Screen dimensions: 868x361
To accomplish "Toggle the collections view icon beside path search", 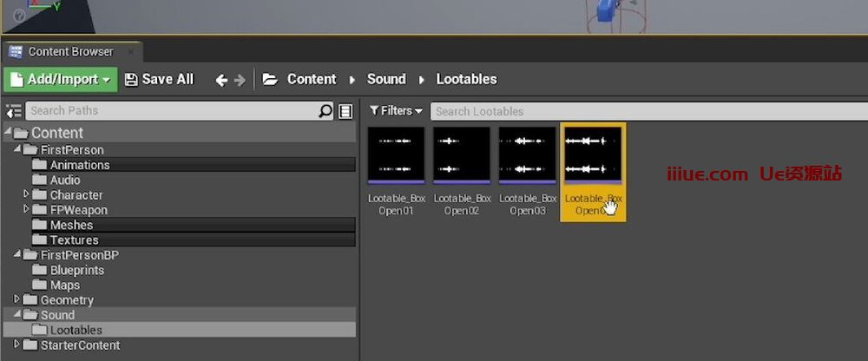I will 345,111.
